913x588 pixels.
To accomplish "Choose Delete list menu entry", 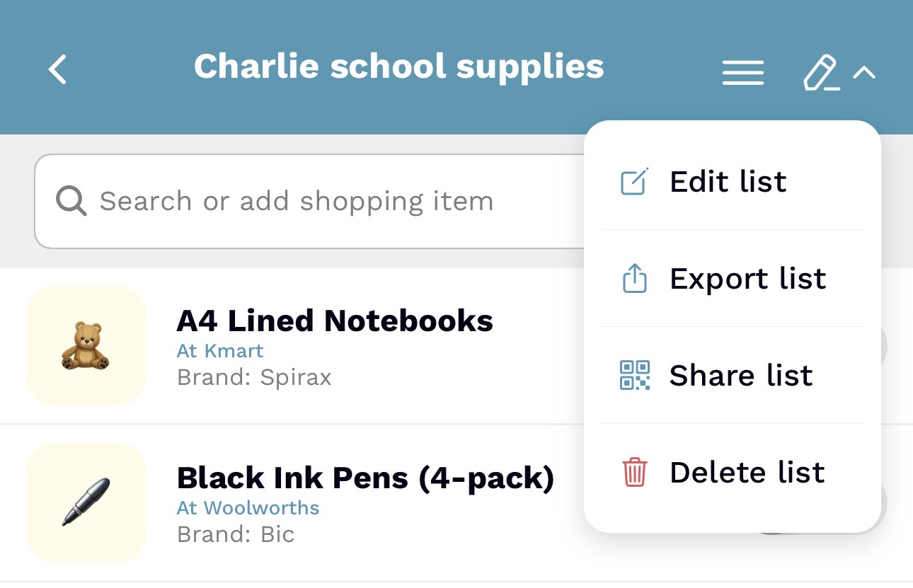I will pyautogui.click(x=747, y=473).
